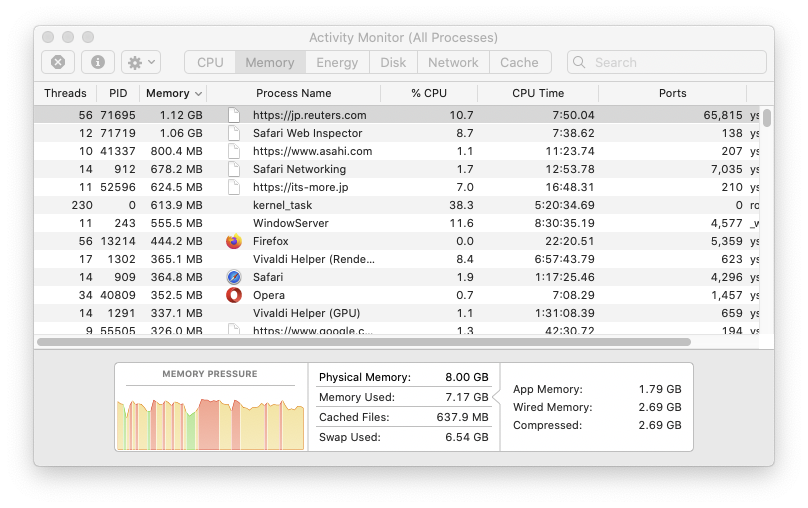The image size is (808, 508).
Task: Open process info with the inspect icon
Action: [98, 62]
